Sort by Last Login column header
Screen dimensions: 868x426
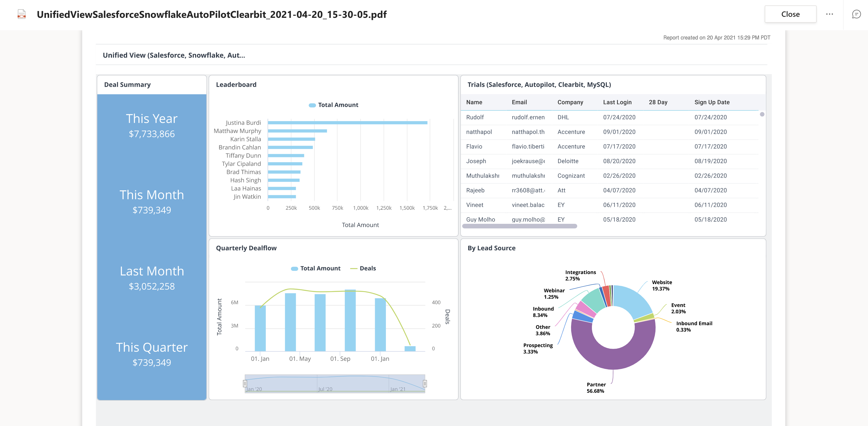tap(617, 102)
